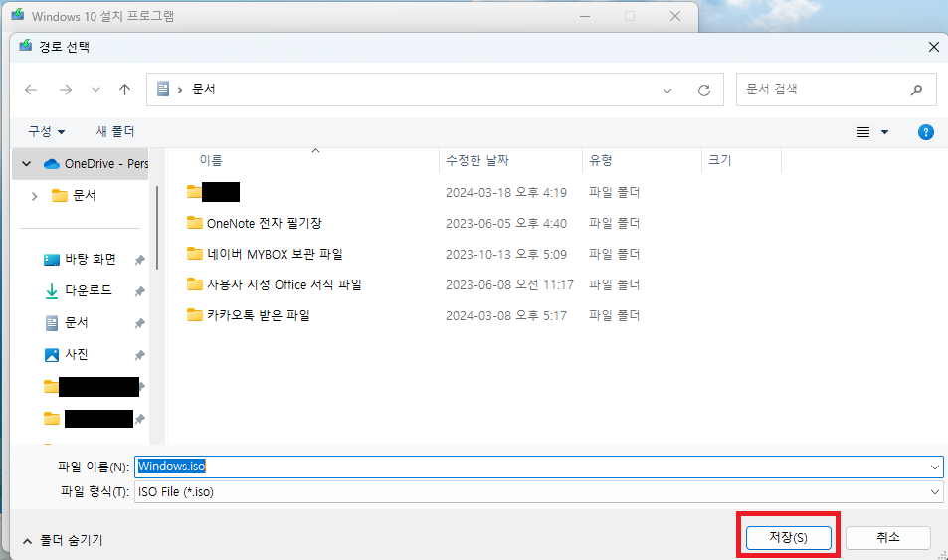Go up one folder level
The height and width of the screenshot is (560, 948).
click(x=124, y=91)
